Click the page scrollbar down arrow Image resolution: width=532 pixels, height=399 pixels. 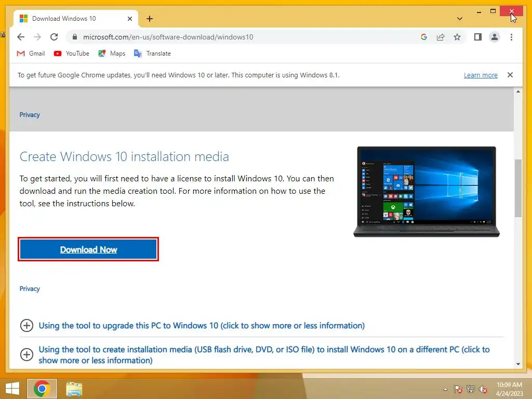click(x=518, y=364)
